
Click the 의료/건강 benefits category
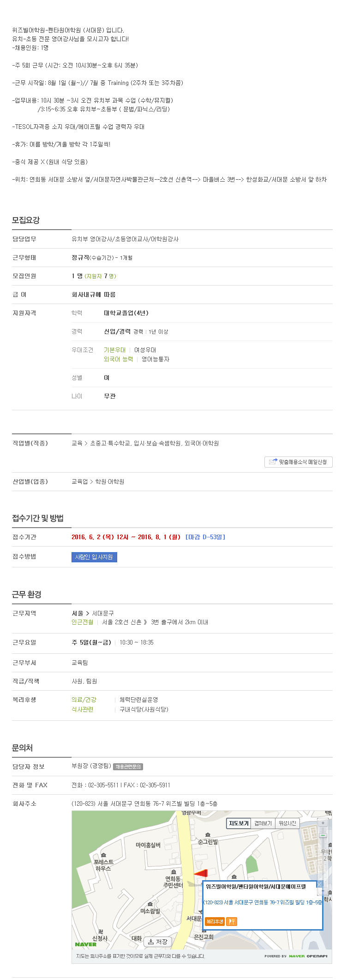84,700
